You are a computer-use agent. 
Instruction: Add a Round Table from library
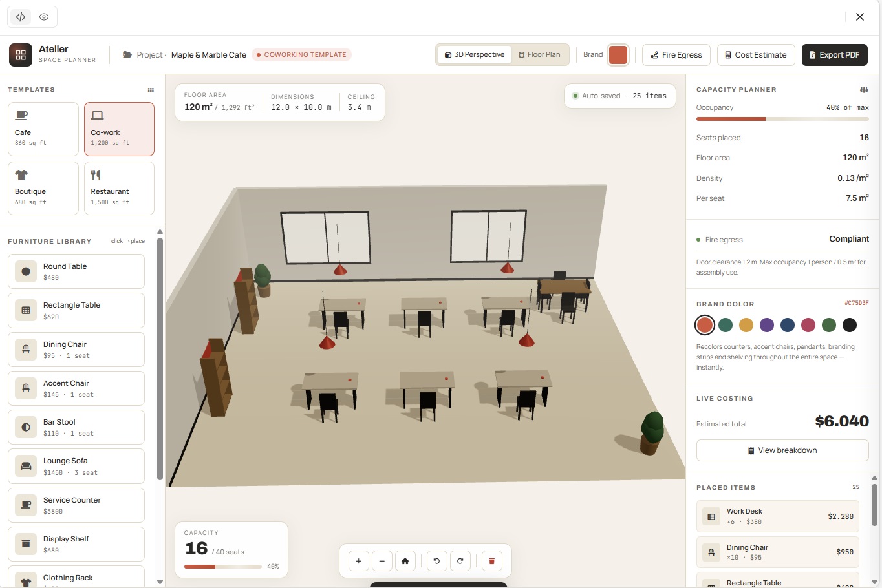(x=76, y=271)
